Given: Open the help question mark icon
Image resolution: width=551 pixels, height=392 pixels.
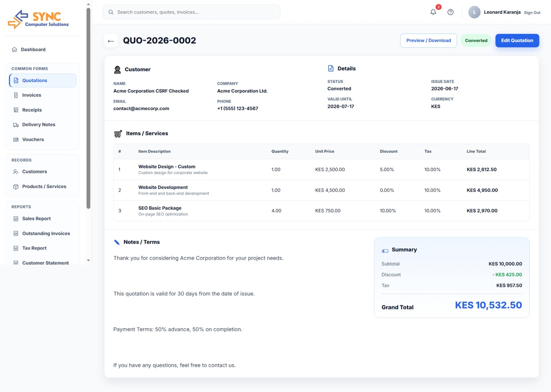Looking at the screenshot, I should tap(450, 12).
